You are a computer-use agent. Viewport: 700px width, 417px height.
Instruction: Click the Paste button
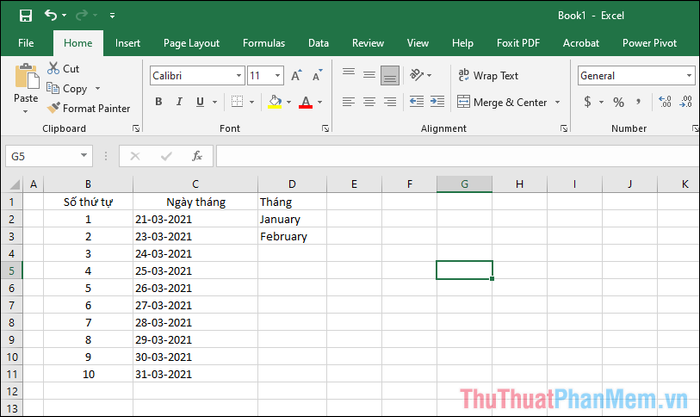pyautogui.click(x=26, y=84)
